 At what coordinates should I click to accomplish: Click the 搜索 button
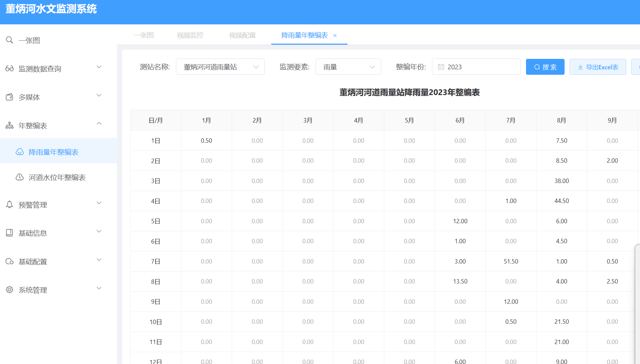click(545, 67)
